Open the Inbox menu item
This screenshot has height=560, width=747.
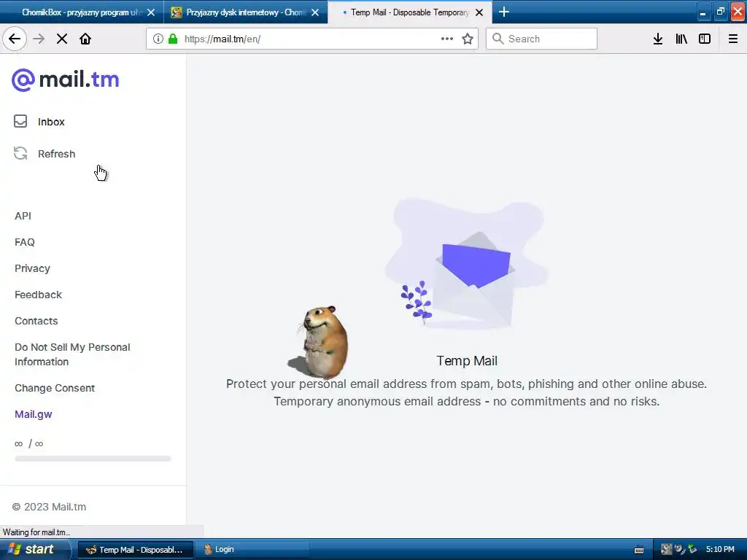click(x=51, y=122)
